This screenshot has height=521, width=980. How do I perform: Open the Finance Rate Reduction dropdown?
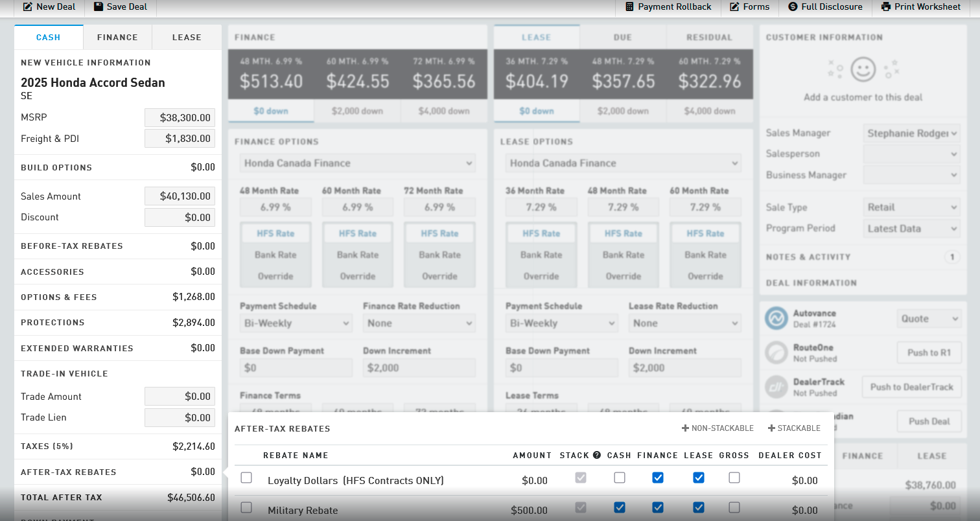pos(419,323)
